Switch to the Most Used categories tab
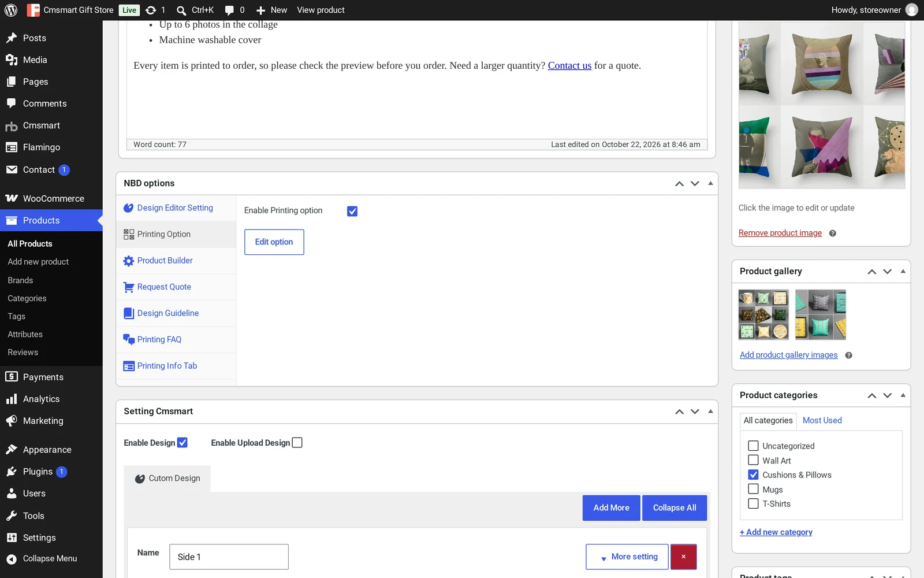Image resolution: width=924 pixels, height=578 pixels. 822,420
